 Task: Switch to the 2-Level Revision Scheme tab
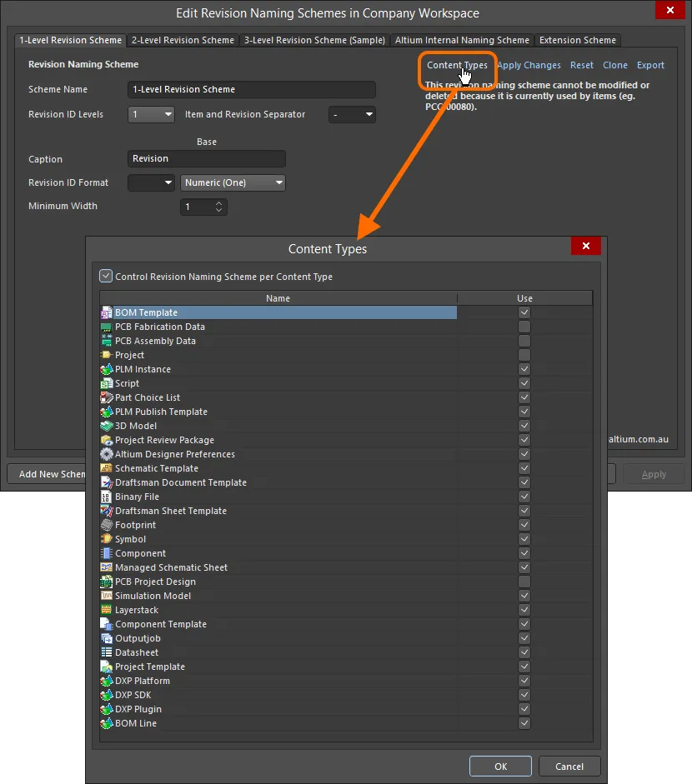coord(183,40)
